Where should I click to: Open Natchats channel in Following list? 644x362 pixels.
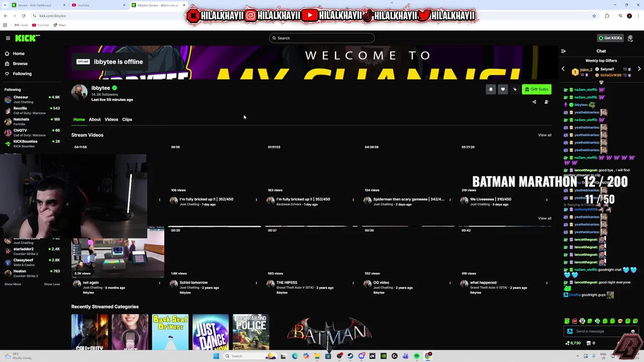(x=32, y=122)
